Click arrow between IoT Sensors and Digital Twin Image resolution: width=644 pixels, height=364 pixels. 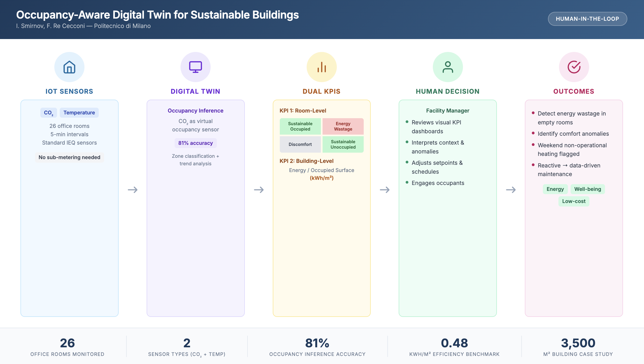pyautogui.click(x=133, y=190)
